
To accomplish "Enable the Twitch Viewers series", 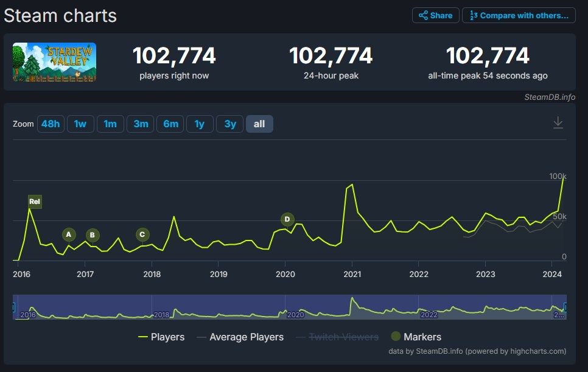I will point(337,337).
